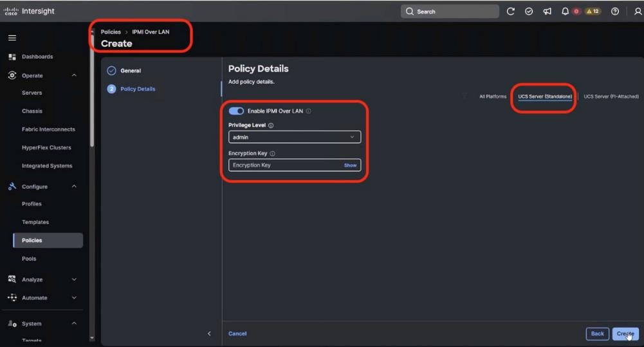Open Profiles under Configure
The height and width of the screenshot is (347, 644).
[x=32, y=204]
